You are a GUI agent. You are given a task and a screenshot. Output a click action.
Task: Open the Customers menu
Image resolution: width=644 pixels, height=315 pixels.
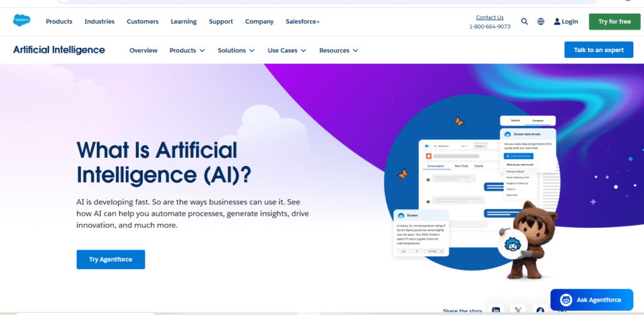point(143,22)
